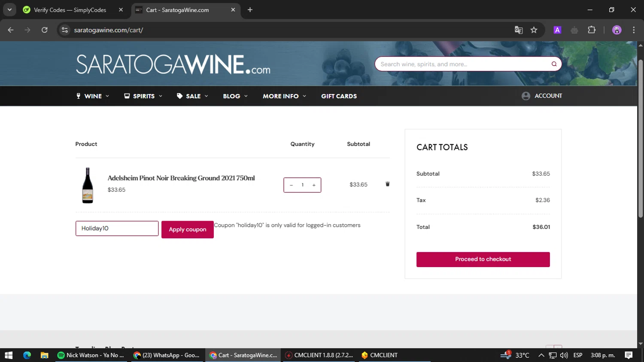Open WhatsApp Chrome taskbar window
Screen dimensions: 644x362
click(x=167, y=355)
